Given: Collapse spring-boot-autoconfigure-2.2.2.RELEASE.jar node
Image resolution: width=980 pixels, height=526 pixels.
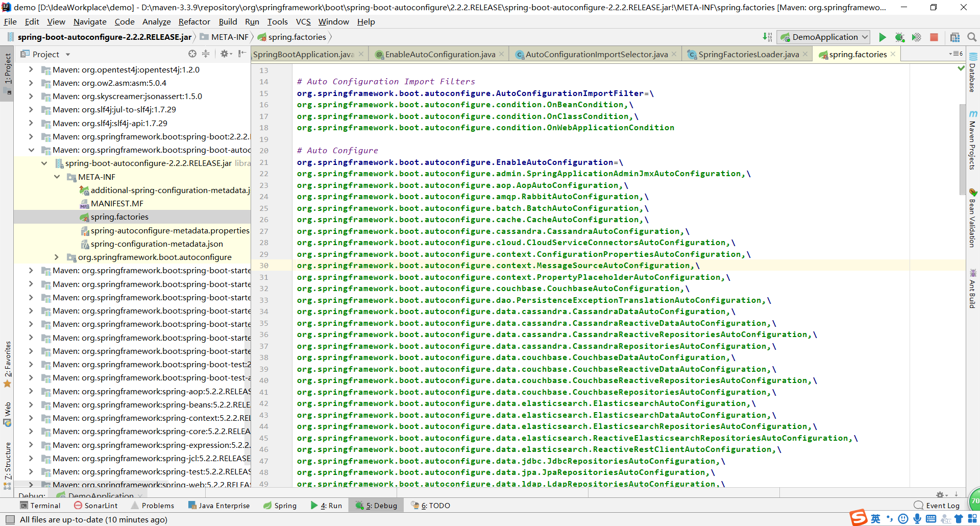Looking at the screenshot, I should [44, 163].
